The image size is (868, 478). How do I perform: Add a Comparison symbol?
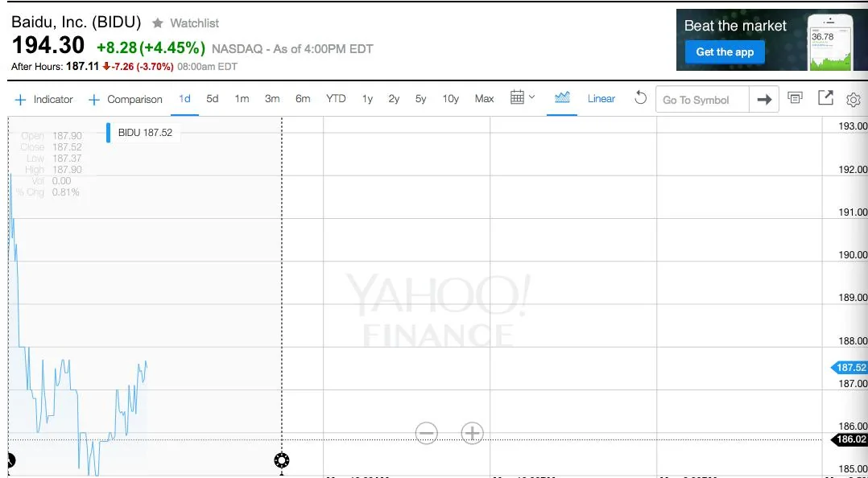pos(126,100)
